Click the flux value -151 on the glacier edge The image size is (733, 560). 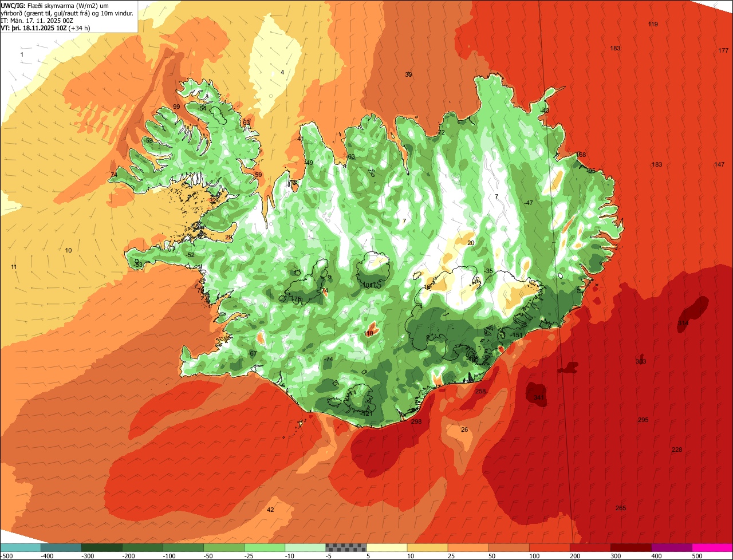pos(517,336)
